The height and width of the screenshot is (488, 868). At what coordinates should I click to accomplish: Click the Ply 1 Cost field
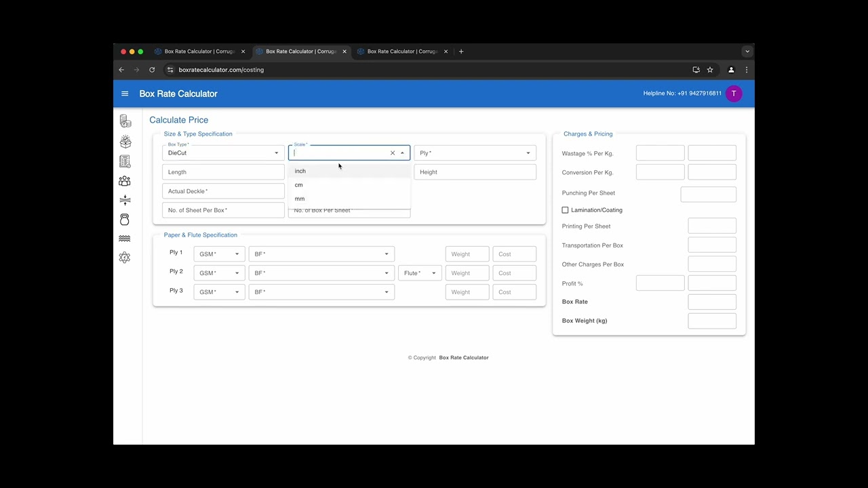click(515, 254)
